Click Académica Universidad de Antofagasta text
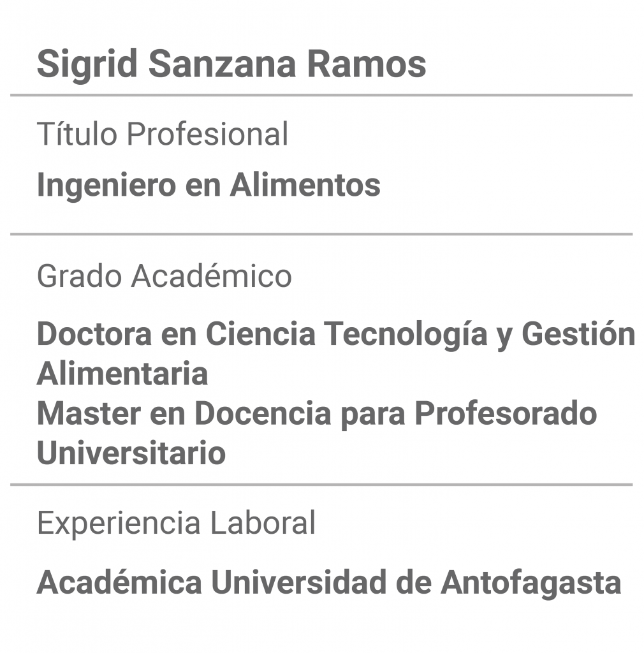 point(329,582)
